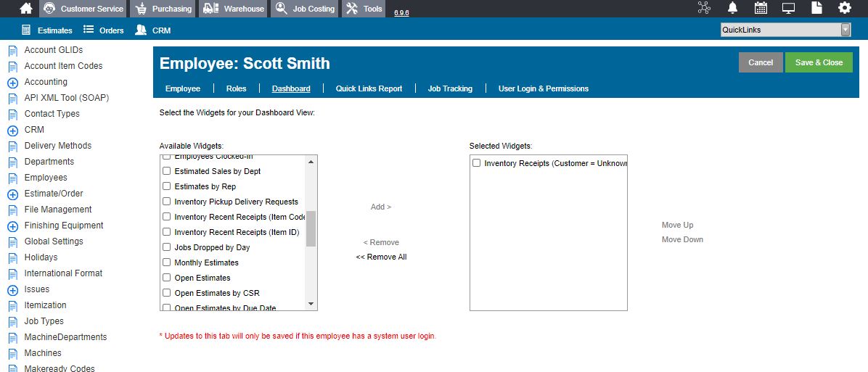
Task: Open the User Login & Permissions tab
Action: click(543, 88)
